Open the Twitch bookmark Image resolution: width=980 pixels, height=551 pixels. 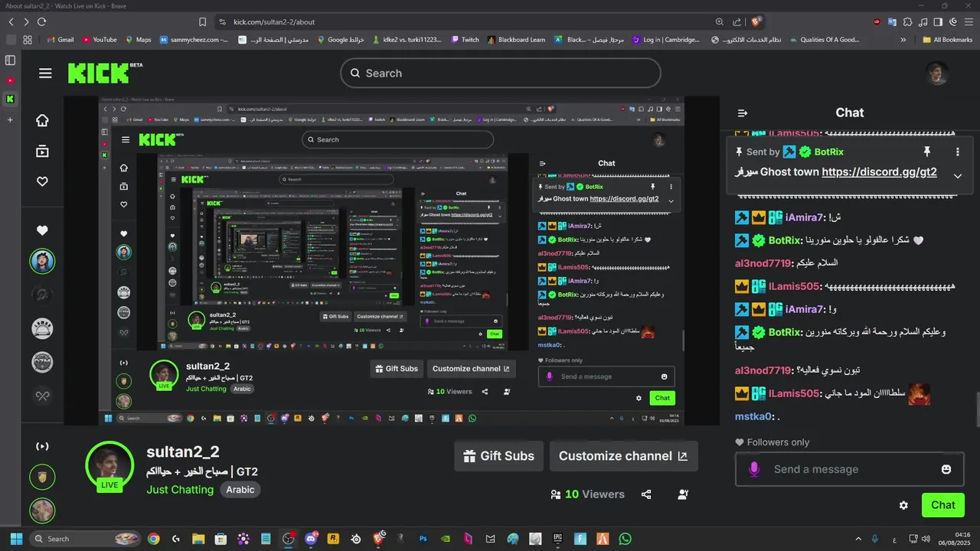click(465, 40)
